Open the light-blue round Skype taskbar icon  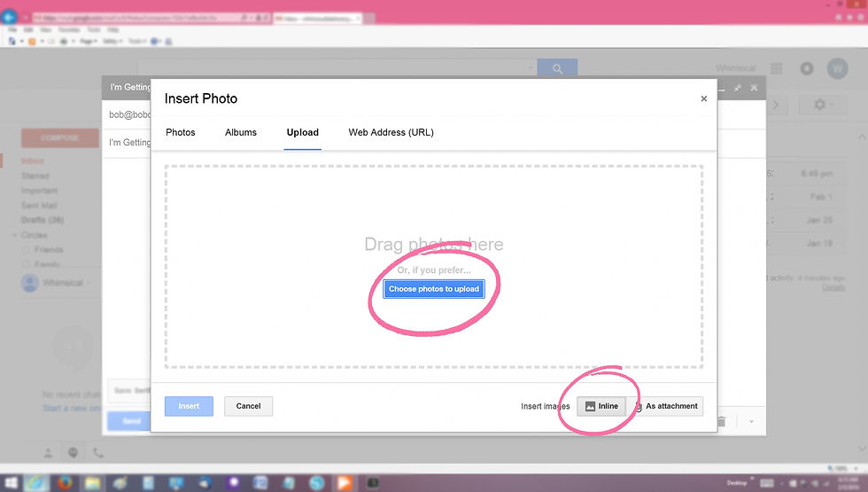click(317, 483)
